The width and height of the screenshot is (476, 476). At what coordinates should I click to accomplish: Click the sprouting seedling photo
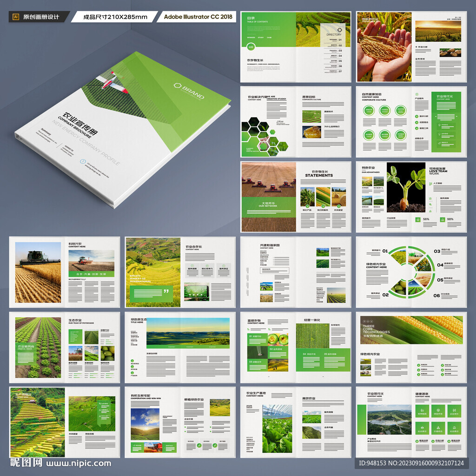click(x=406, y=187)
